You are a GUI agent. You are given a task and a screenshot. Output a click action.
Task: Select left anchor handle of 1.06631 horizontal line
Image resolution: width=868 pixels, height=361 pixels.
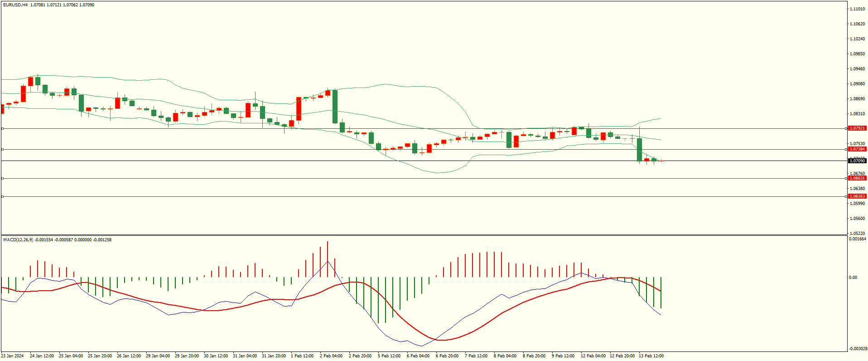click(x=2, y=178)
